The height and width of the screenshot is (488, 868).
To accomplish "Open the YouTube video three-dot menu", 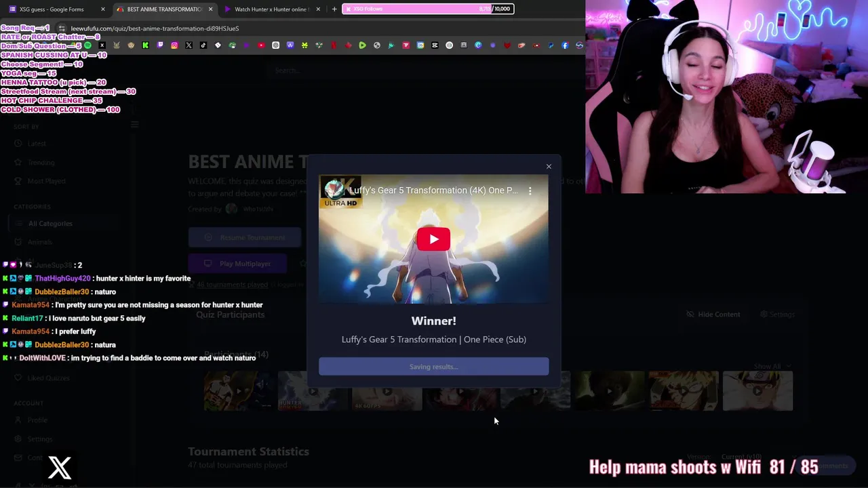I will [x=530, y=190].
